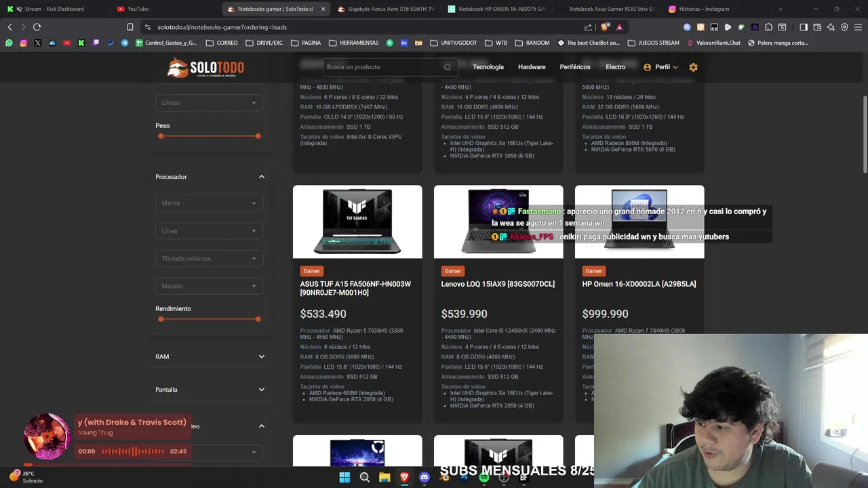
Task: Click the Rendimiento slider right handle
Action: coord(258,319)
